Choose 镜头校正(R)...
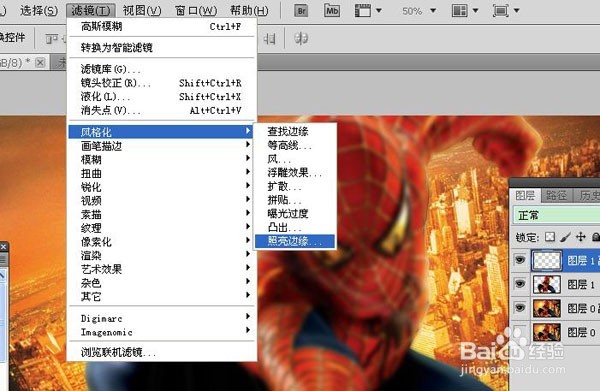The height and width of the screenshot is (391, 600). [x=161, y=83]
